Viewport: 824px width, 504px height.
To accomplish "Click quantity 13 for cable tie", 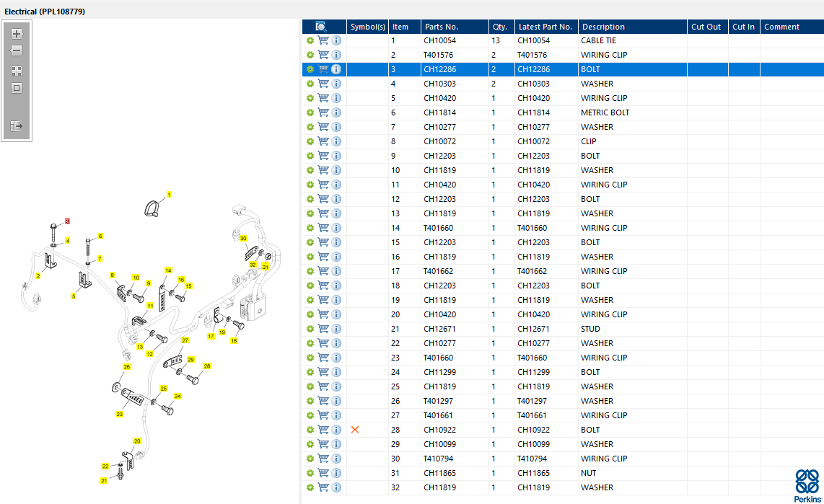I will [x=496, y=40].
